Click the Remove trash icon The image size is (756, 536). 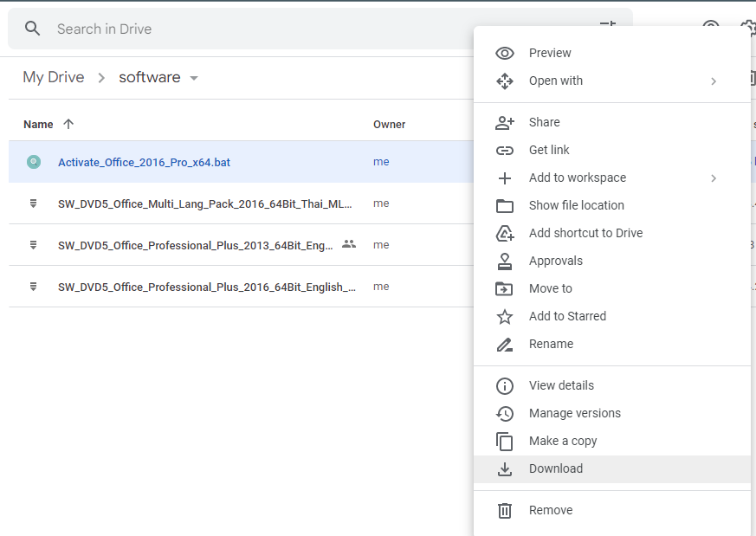coord(504,510)
